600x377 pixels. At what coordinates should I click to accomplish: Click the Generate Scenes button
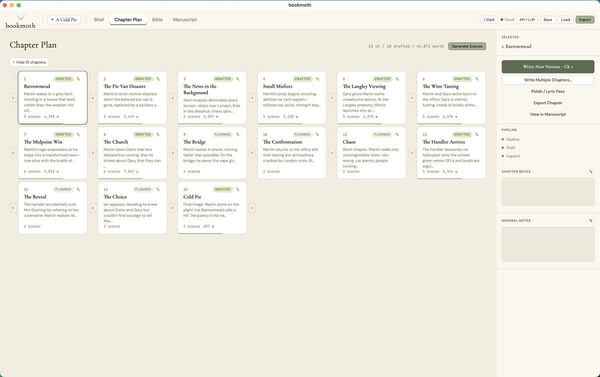(467, 46)
